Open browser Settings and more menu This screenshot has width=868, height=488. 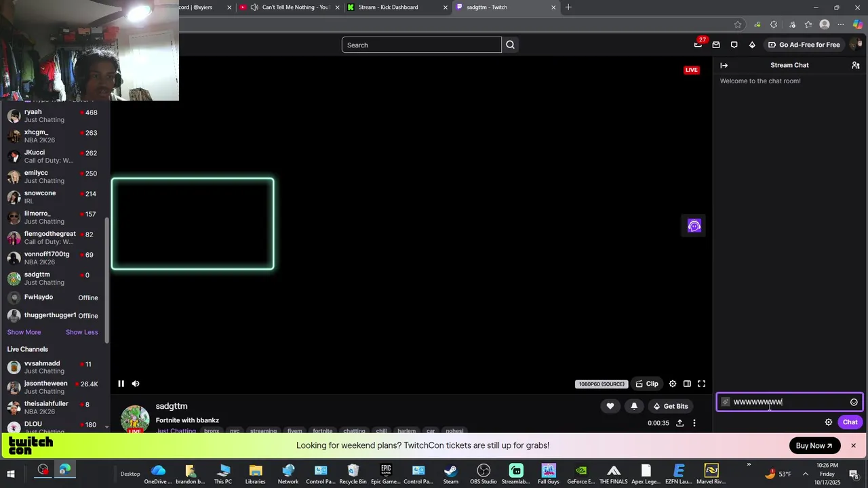[842, 24]
